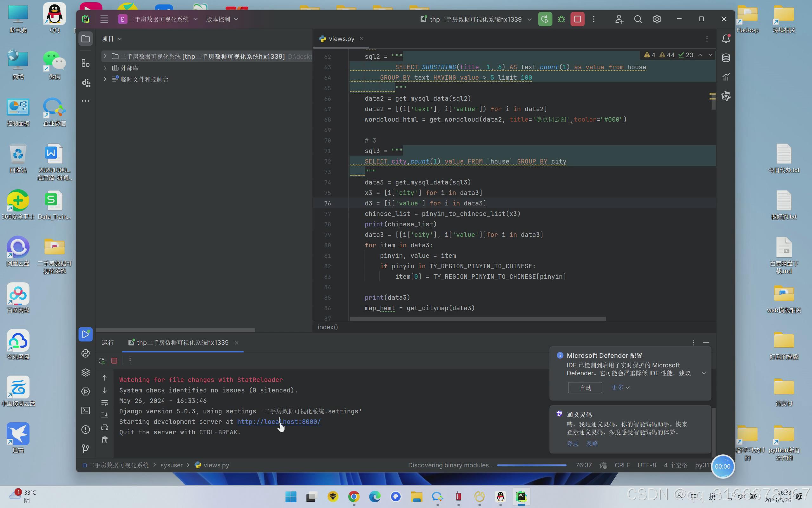The width and height of the screenshot is (812, 508).
Task: Expand the 二手房数据可视化系统 project root
Action: click(105, 56)
